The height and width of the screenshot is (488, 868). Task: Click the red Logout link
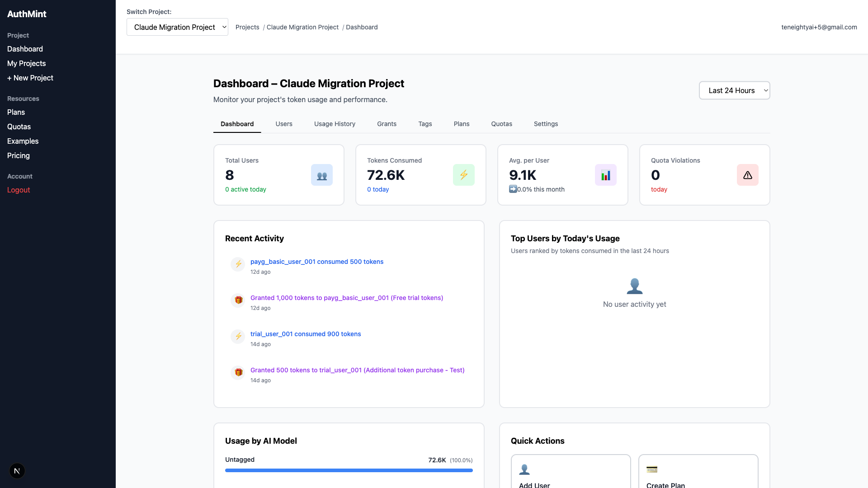[19, 190]
